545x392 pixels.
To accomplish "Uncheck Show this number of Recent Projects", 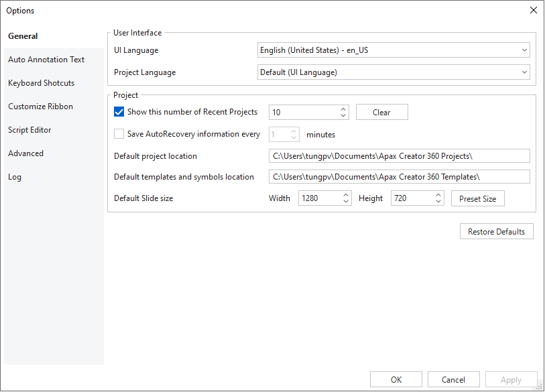I will coord(119,112).
